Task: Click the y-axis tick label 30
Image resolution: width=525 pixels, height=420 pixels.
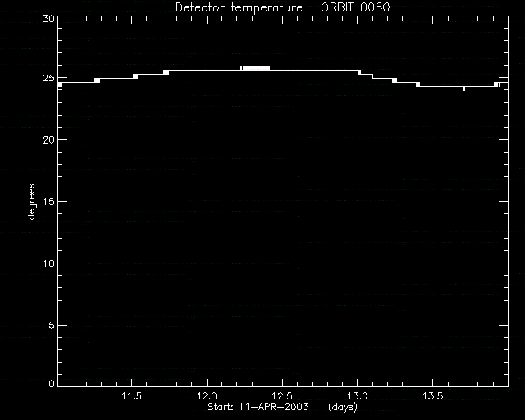Action: [x=49, y=18]
